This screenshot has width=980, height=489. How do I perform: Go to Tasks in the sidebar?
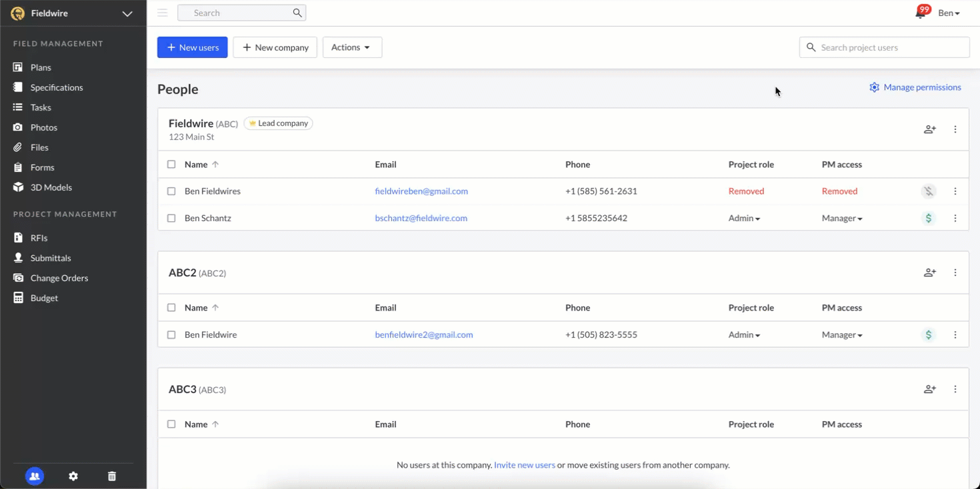click(41, 107)
